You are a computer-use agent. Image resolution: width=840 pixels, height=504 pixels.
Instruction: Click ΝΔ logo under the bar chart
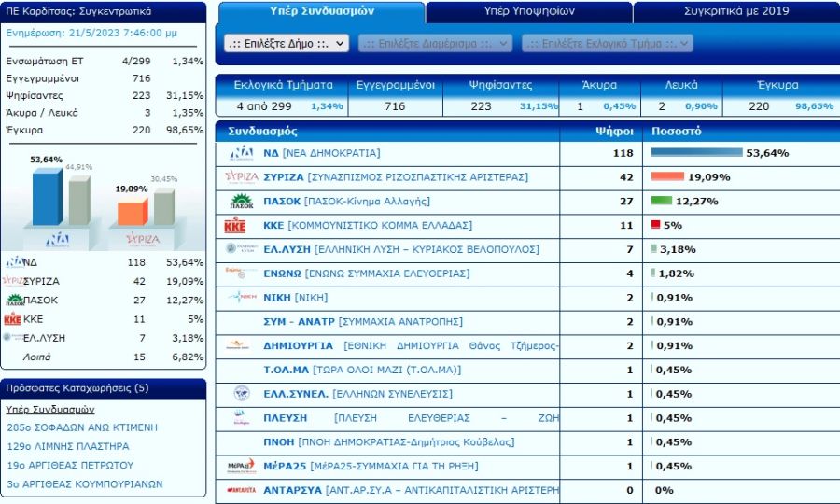pos(57,239)
